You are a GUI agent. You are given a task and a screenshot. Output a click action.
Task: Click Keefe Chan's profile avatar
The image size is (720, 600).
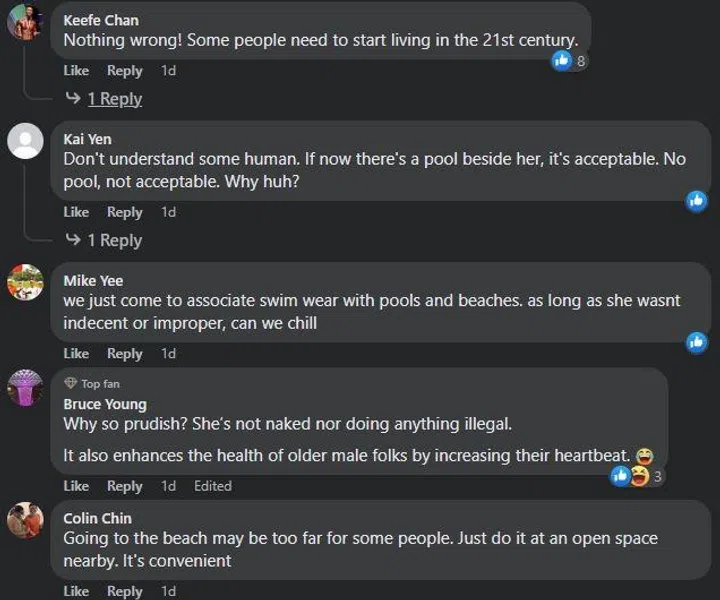(25, 22)
